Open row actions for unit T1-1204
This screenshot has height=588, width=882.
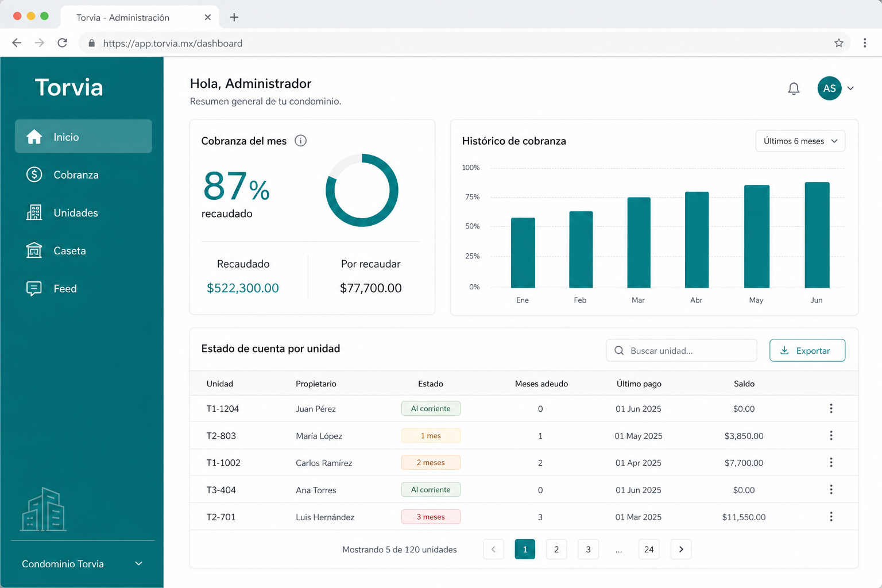(831, 408)
